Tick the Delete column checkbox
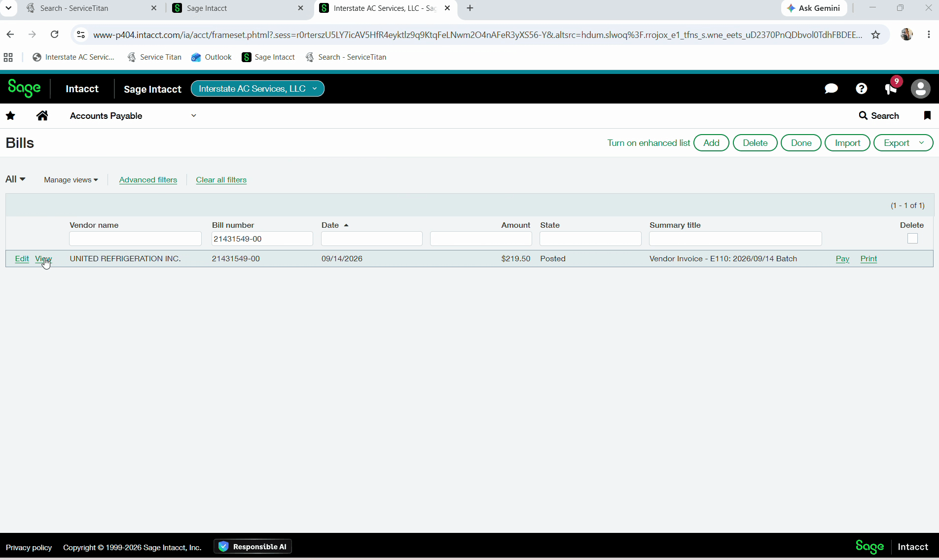Screen dimensions: 939x560 pyautogui.click(x=912, y=239)
